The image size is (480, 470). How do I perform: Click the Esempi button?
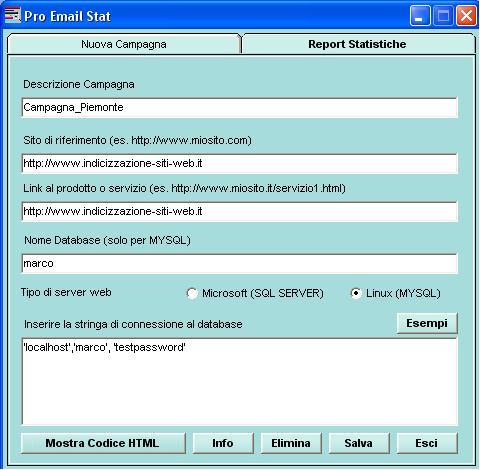(427, 323)
